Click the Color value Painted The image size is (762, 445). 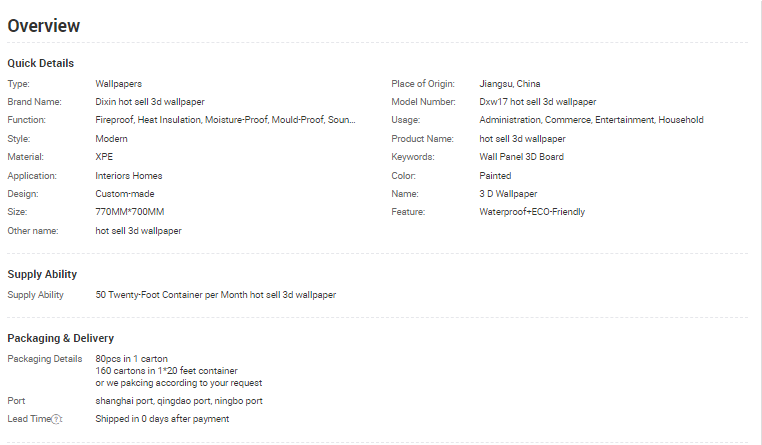tap(495, 176)
